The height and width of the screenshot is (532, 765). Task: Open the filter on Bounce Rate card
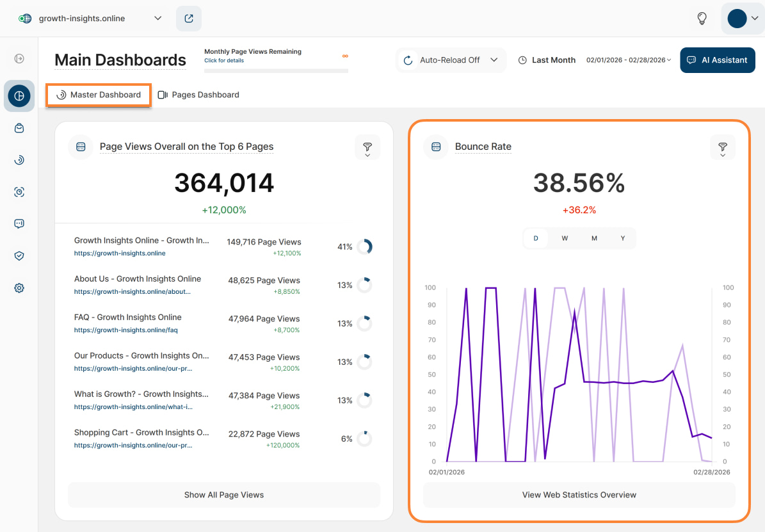[x=722, y=147]
